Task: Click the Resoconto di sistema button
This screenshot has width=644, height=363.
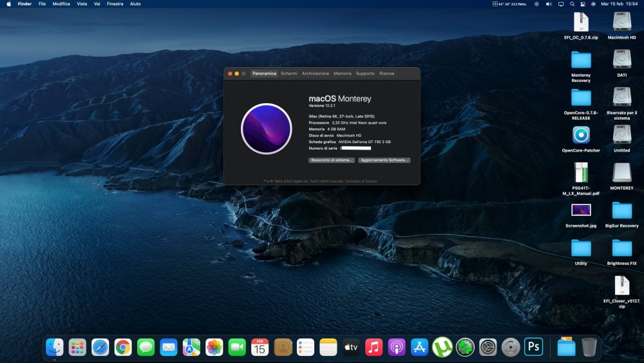Action: [x=332, y=160]
